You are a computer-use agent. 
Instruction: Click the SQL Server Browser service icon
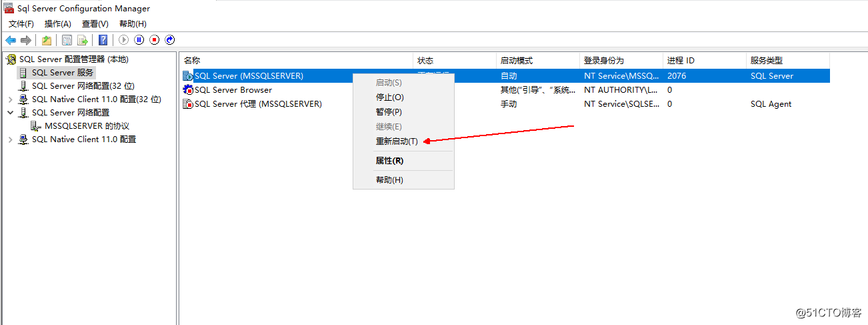click(x=188, y=90)
